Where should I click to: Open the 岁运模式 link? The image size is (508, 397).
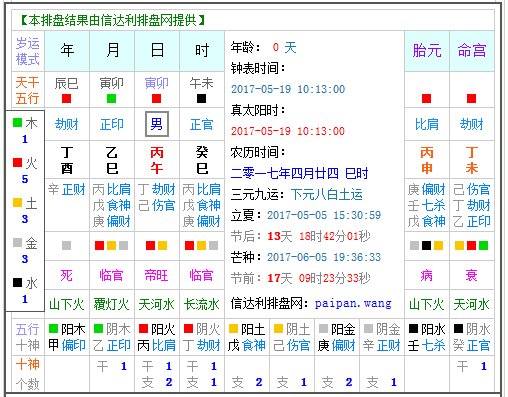28,51
